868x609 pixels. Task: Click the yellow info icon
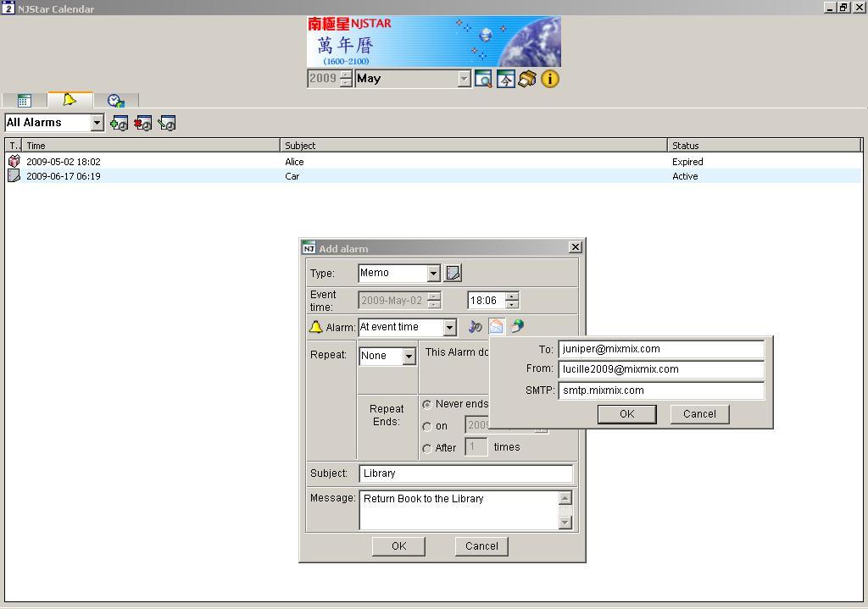point(550,79)
